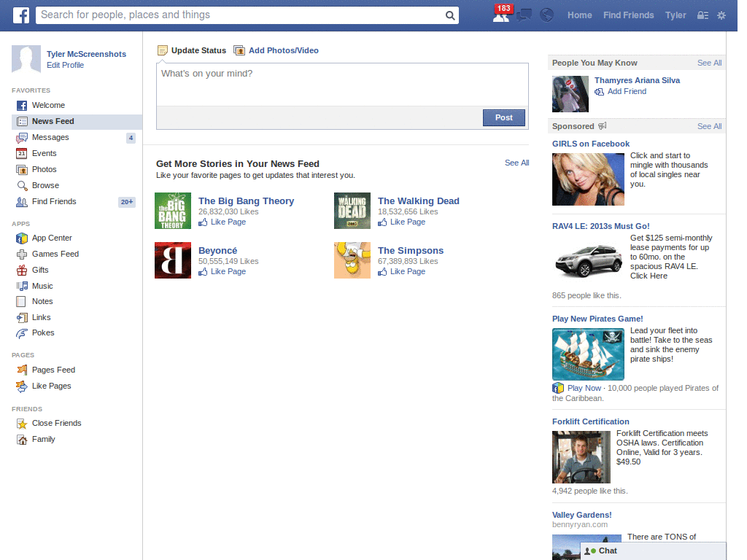This screenshot has width=747, height=560.
Task: Open friend requests notification icon
Action: pos(500,15)
